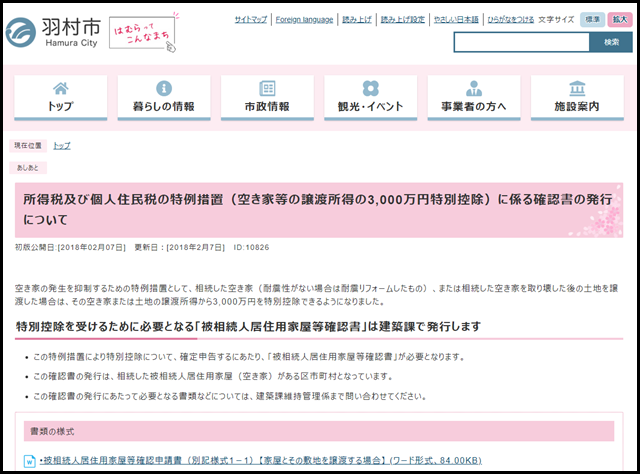Click the flower icon above 観光・イベント

[x=371, y=89]
